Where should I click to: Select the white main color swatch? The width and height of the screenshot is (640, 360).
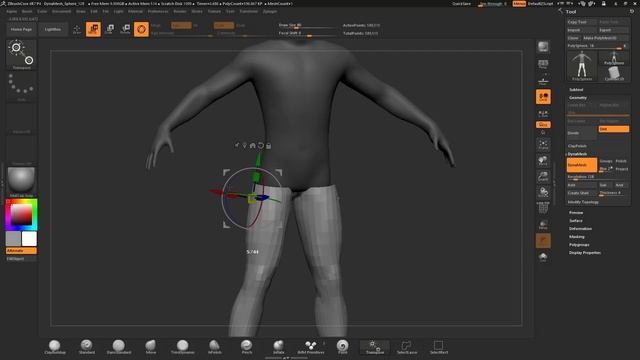29,239
